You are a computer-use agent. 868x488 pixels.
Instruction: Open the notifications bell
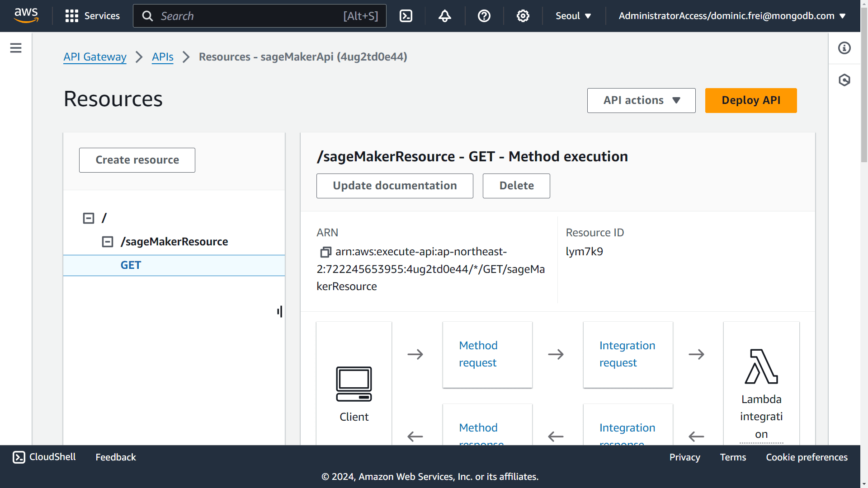pyautogui.click(x=445, y=16)
